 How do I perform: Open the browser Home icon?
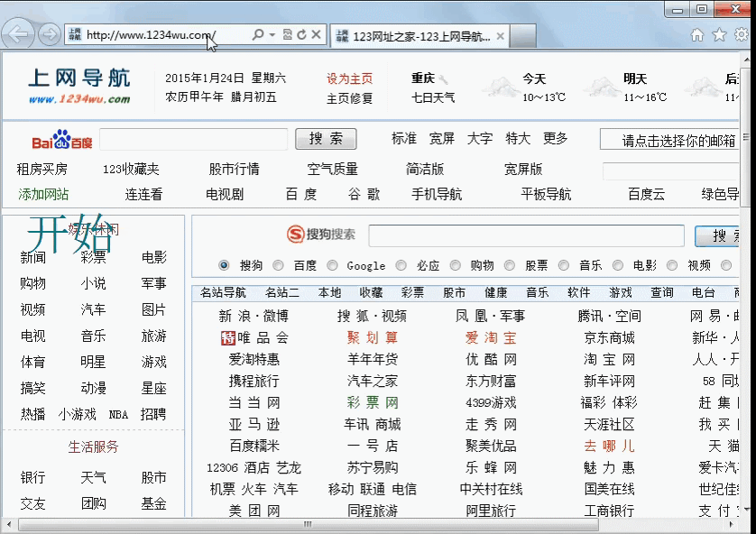click(697, 34)
